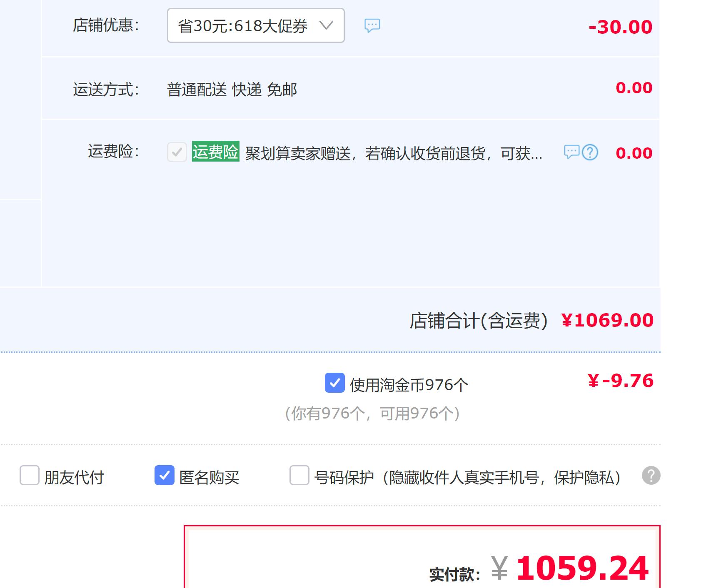Click the 实付款 total amount 1059.24
This screenshot has width=711, height=588.
[582, 568]
